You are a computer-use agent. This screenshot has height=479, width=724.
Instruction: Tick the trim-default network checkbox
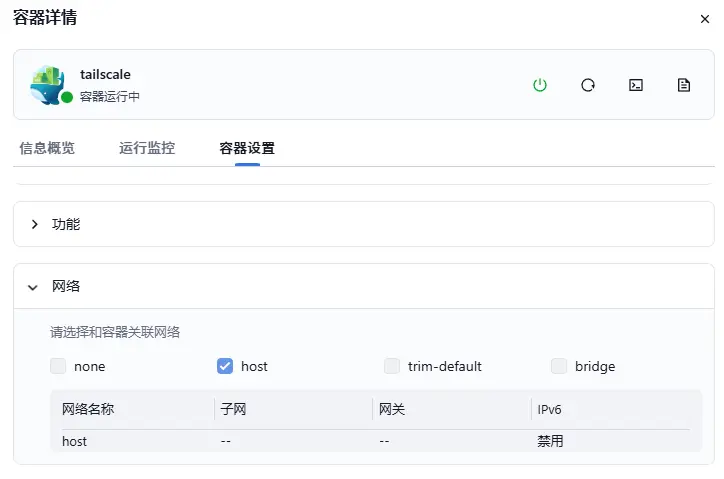(392, 366)
